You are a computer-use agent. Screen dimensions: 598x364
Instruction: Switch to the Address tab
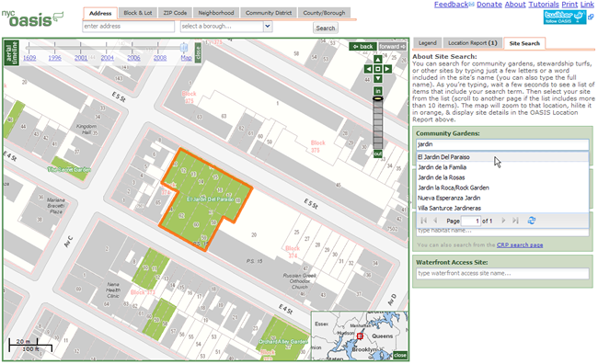[x=100, y=13]
